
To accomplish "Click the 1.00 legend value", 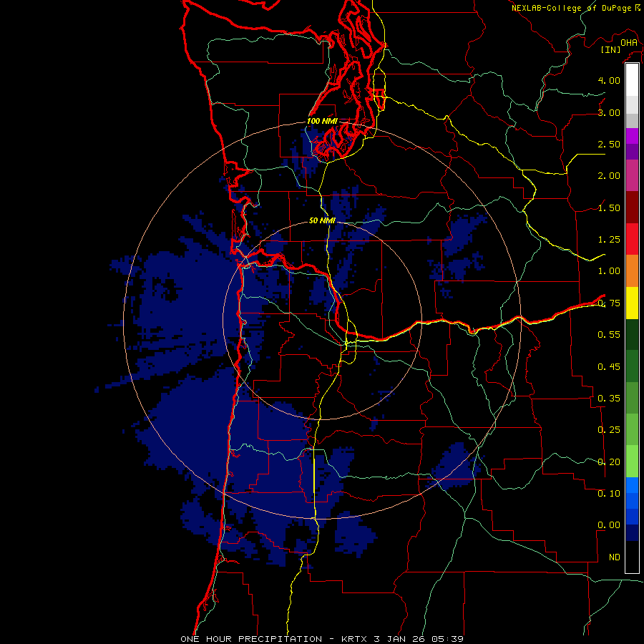I will click(609, 271).
